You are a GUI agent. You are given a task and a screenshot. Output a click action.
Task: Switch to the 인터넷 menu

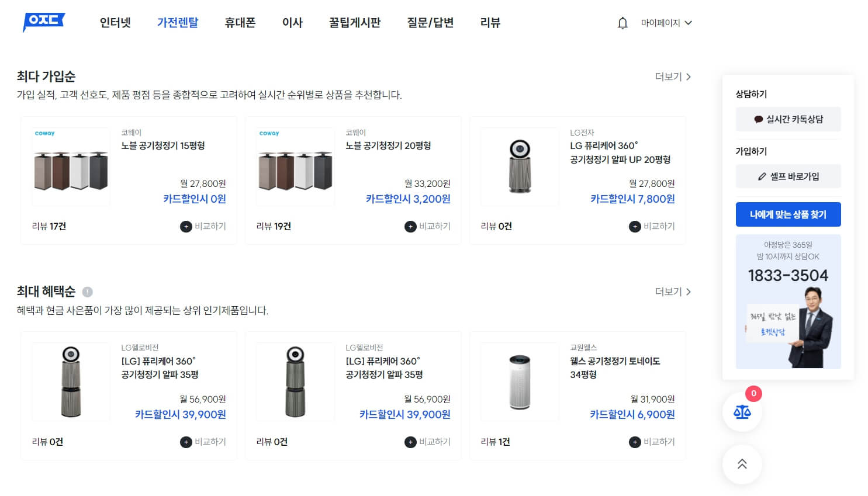coord(115,23)
